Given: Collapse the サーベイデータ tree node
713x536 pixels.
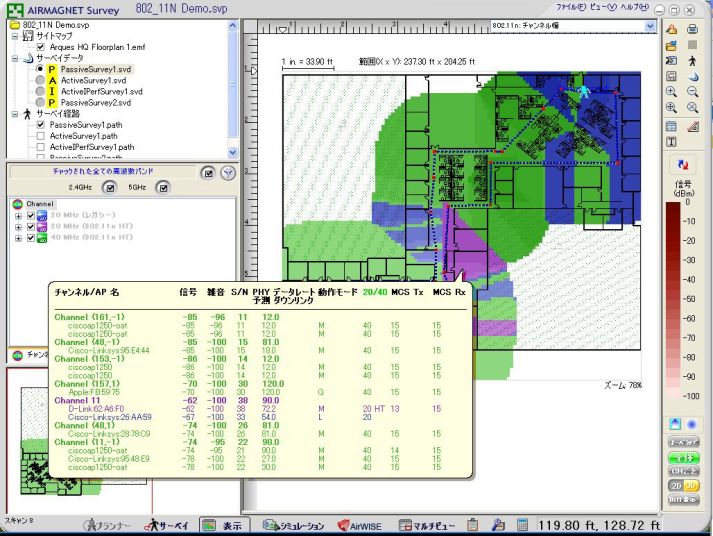Looking at the screenshot, I should tap(15, 58).
